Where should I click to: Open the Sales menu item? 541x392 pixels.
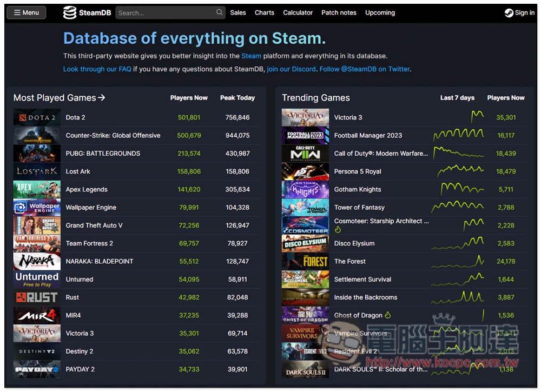pos(238,13)
